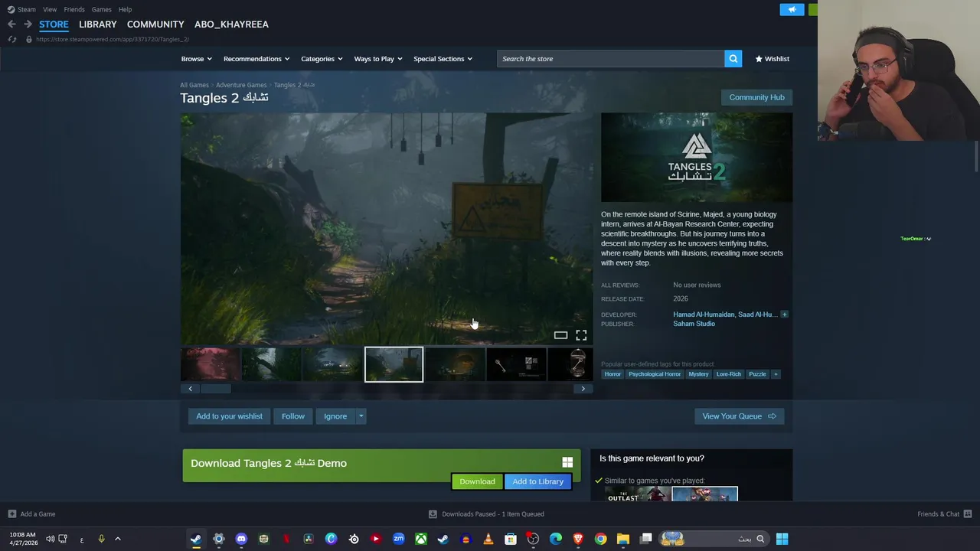Toggle theater mode on the screenshot viewer
980x551 pixels.
pos(560,335)
